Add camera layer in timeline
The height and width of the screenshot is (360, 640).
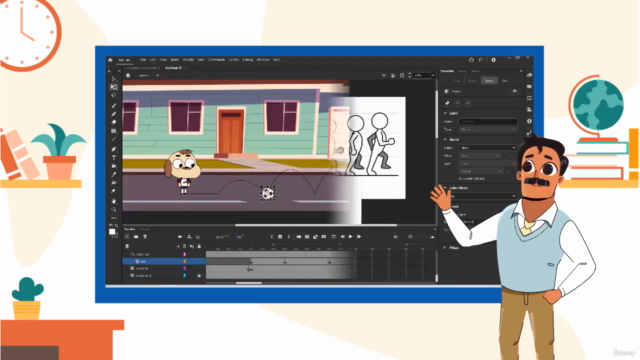coord(180,237)
